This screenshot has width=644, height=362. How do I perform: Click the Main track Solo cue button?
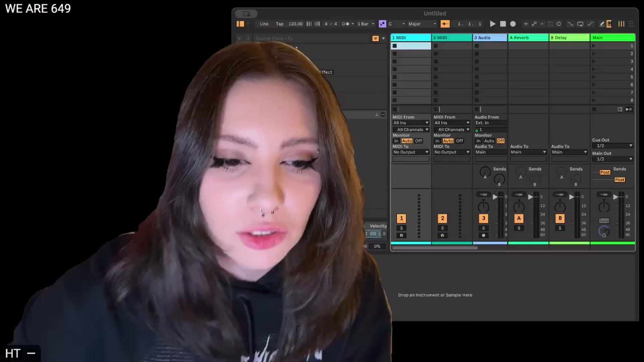click(x=604, y=221)
